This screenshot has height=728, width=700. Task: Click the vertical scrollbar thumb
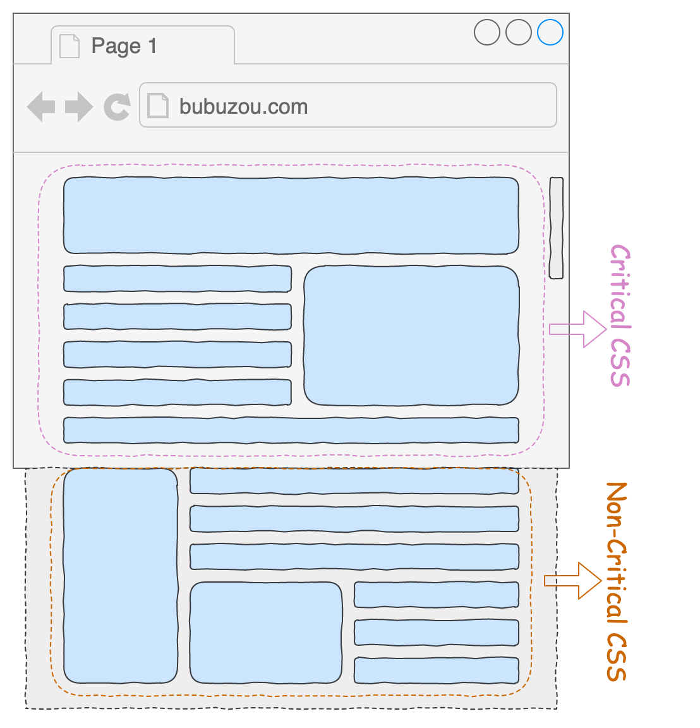(556, 227)
